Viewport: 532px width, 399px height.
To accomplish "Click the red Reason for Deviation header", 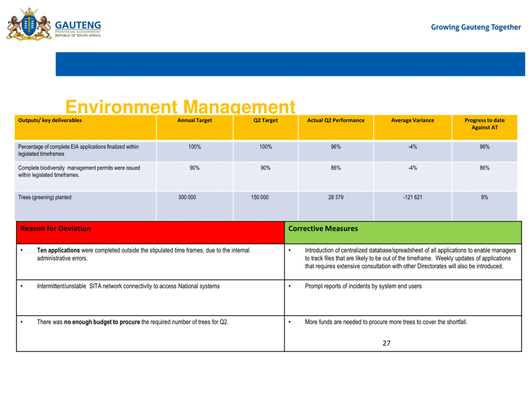I will tap(150, 233).
